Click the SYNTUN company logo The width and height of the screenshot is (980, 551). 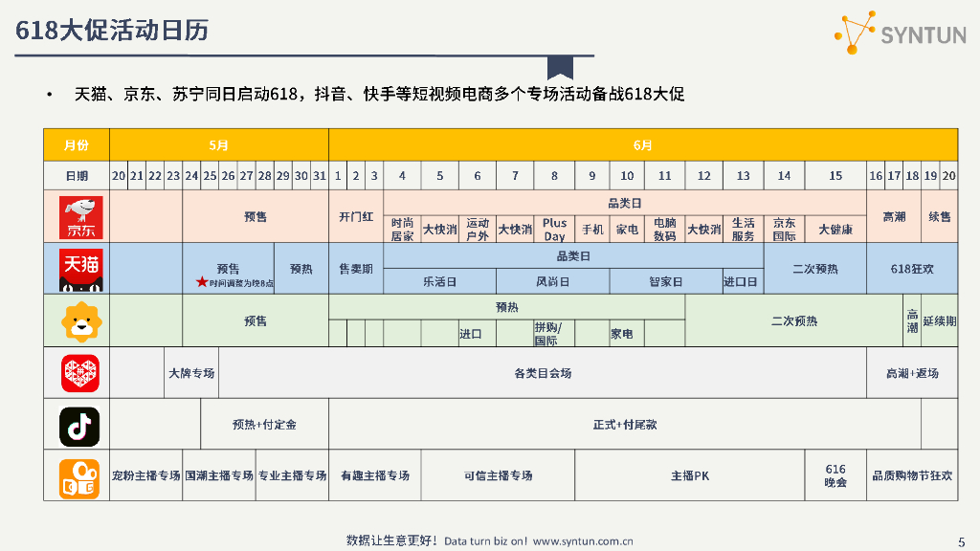tap(900, 33)
